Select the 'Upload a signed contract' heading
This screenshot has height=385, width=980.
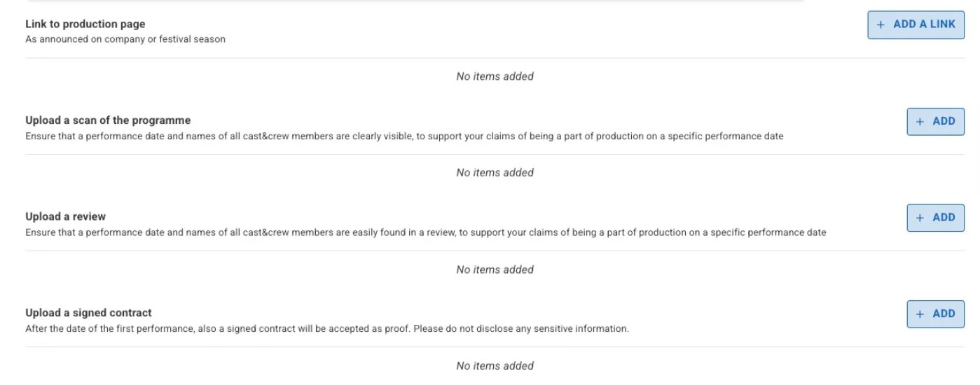tap(88, 313)
